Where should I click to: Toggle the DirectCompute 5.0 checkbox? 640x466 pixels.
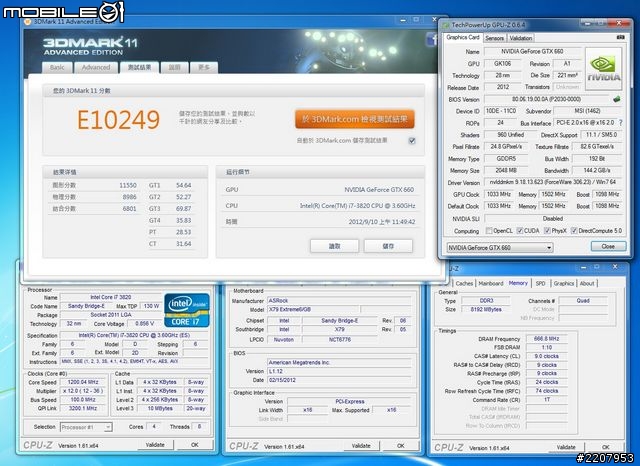(574, 231)
